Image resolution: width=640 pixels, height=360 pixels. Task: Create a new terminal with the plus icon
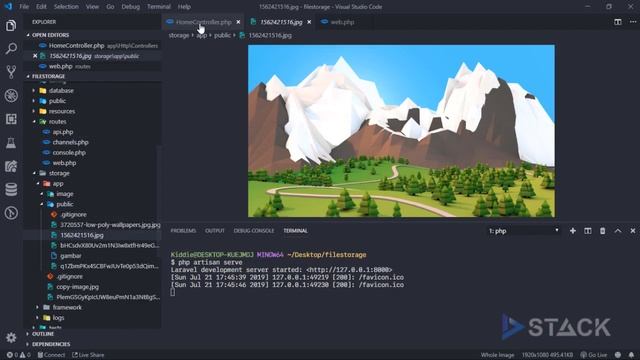573,231
